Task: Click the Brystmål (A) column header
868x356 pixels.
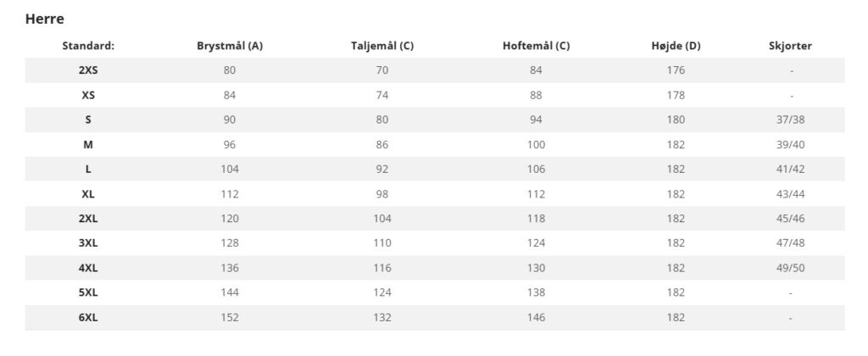Action: [230, 46]
